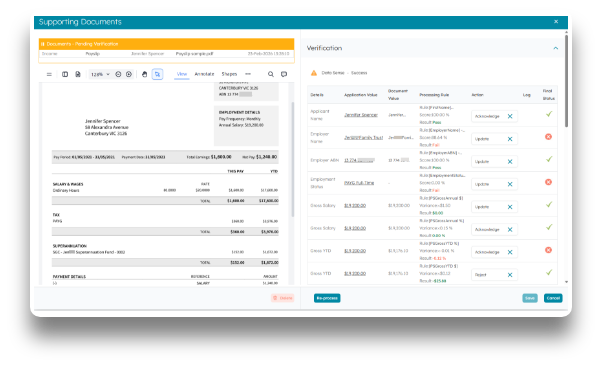
Task: Open the comments panel icon
Action: click(x=284, y=74)
